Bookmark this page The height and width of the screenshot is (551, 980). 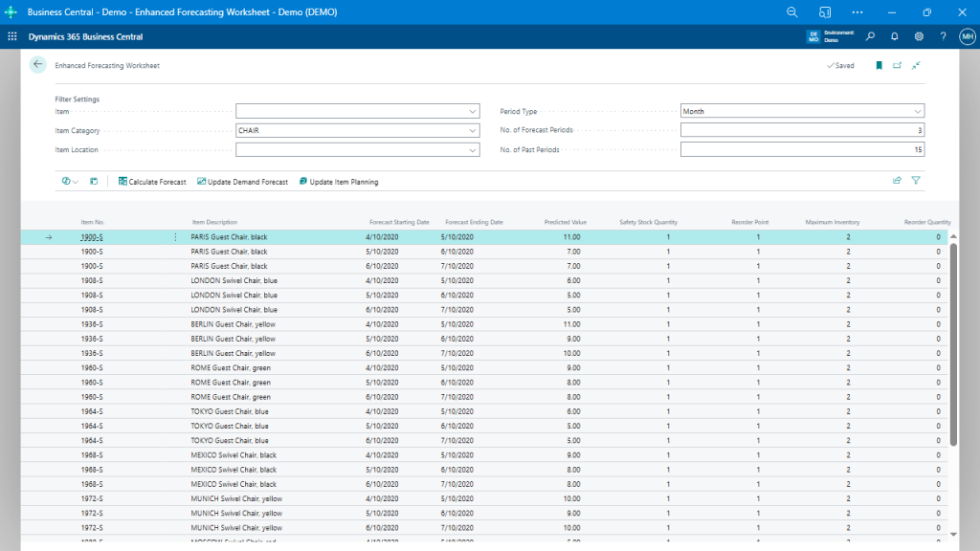(x=879, y=65)
